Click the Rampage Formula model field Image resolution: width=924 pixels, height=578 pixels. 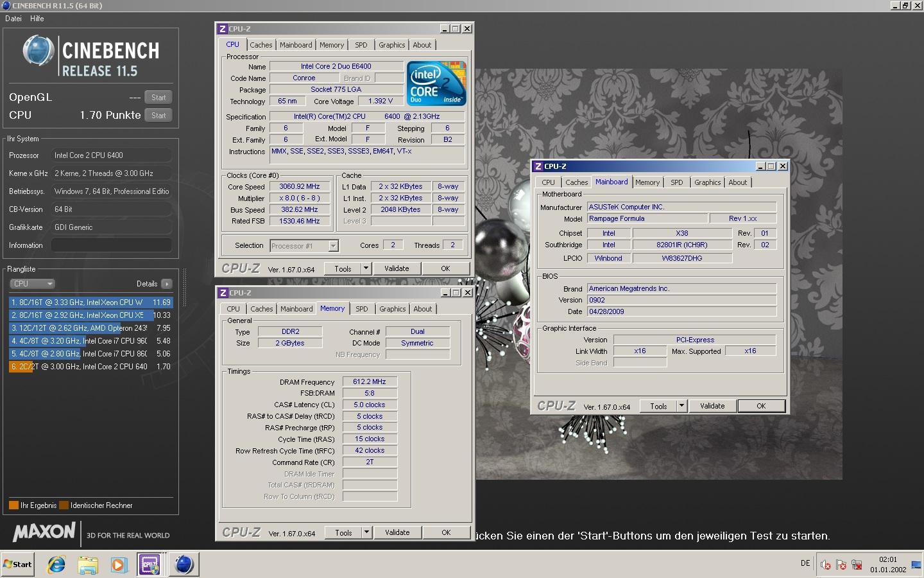647,218
